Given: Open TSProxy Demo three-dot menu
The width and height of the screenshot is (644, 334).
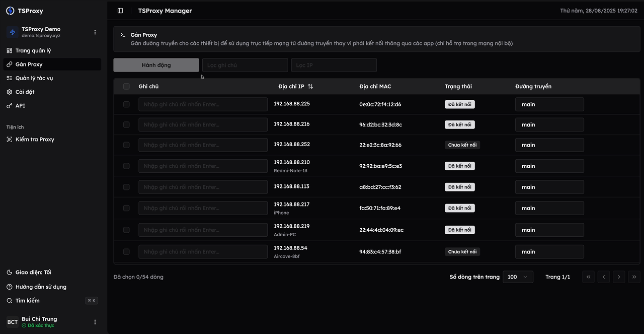Looking at the screenshot, I should point(95,32).
